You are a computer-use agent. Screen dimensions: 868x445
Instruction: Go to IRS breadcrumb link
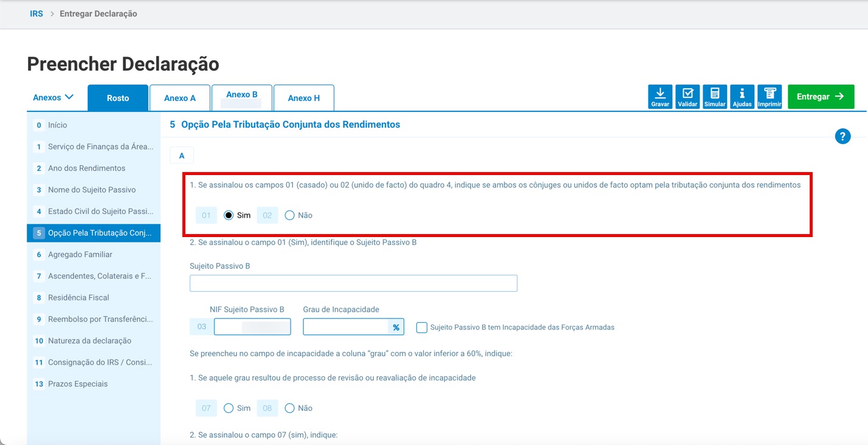[36, 13]
